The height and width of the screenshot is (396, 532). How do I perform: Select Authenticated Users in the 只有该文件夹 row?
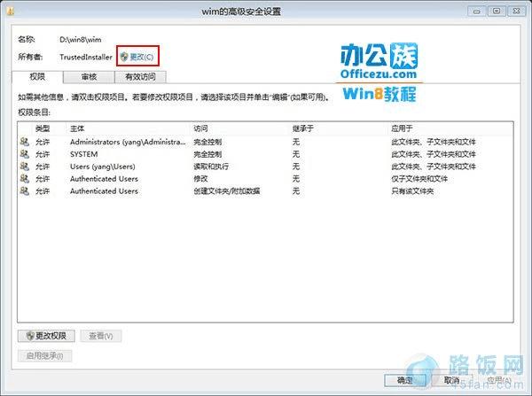pyautogui.click(x=104, y=190)
